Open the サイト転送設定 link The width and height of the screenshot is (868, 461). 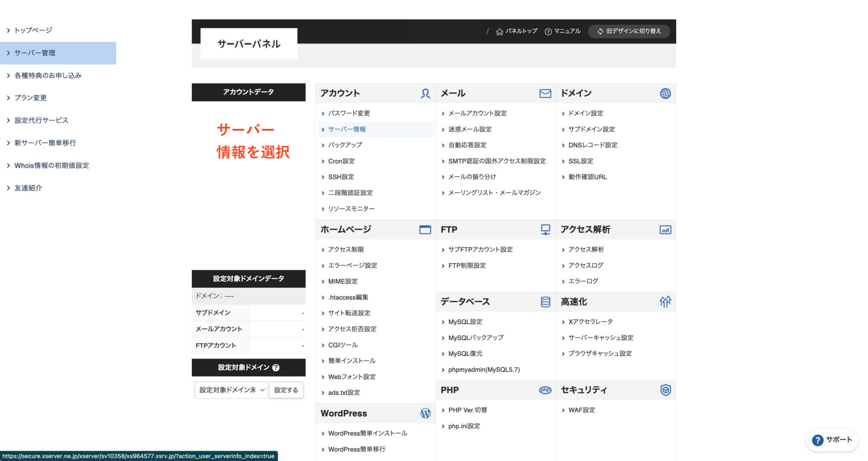coord(349,313)
